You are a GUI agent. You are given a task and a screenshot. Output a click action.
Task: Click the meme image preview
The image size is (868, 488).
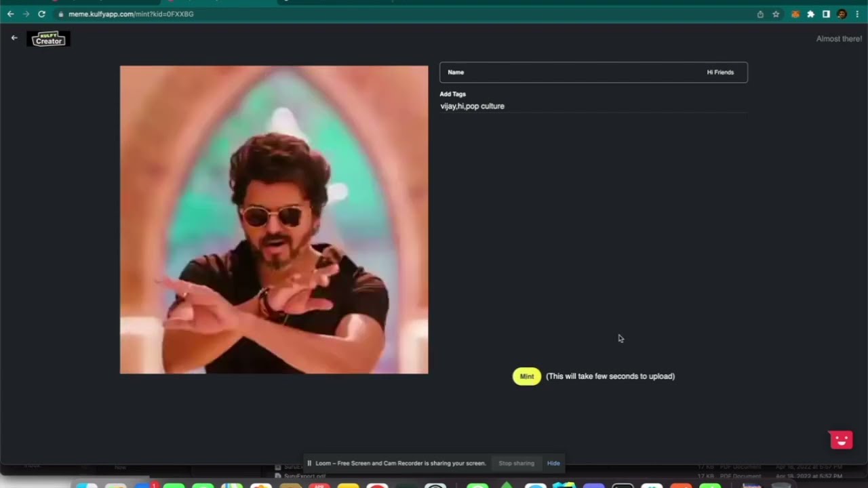(274, 220)
